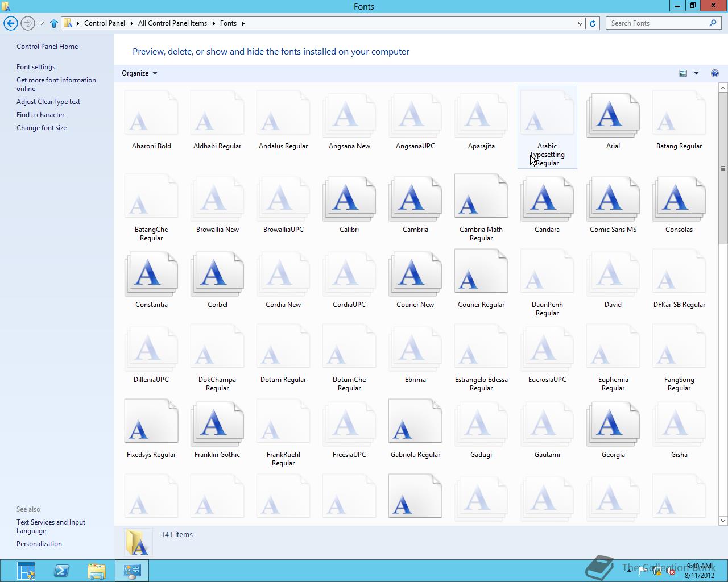Select the David font icon
The width and height of the screenshot is (728, 582).
pyautogui.click(x=613, y=272)
